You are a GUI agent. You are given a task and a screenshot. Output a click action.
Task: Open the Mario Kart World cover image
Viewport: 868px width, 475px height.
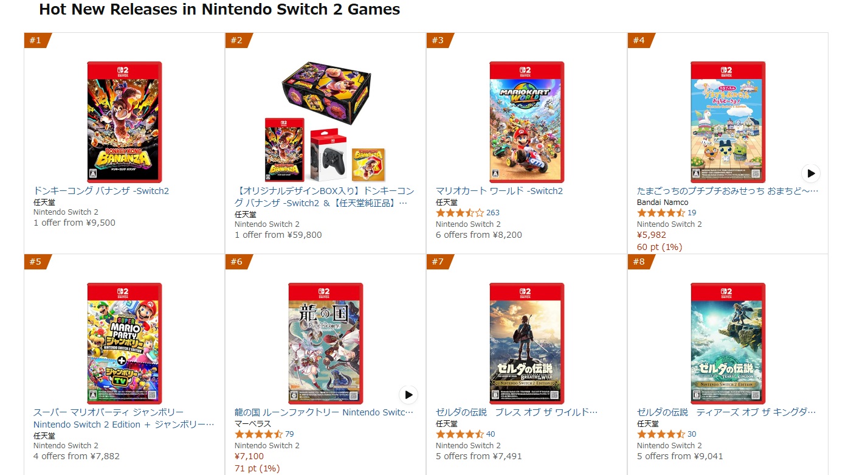click(526, 122)
